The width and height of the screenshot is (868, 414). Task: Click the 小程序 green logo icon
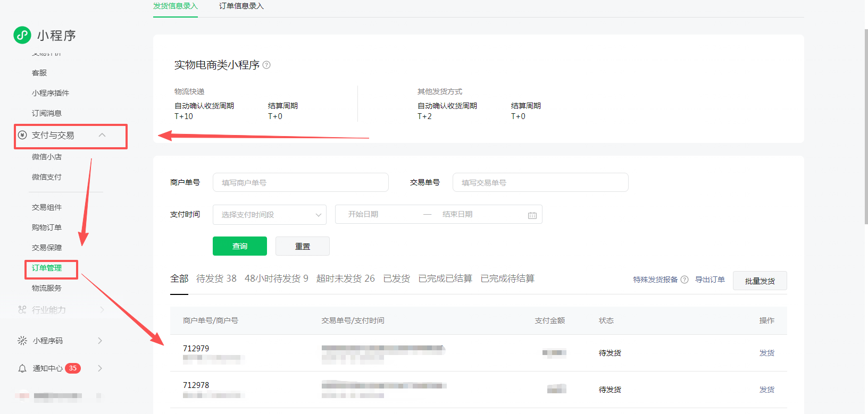[x=22, y=35]
